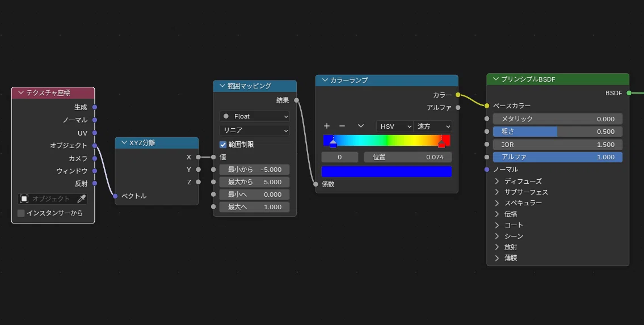Add a color stop with the plus icon
The height and width of the screenshot is (325, 644).
tap(327, 126)
